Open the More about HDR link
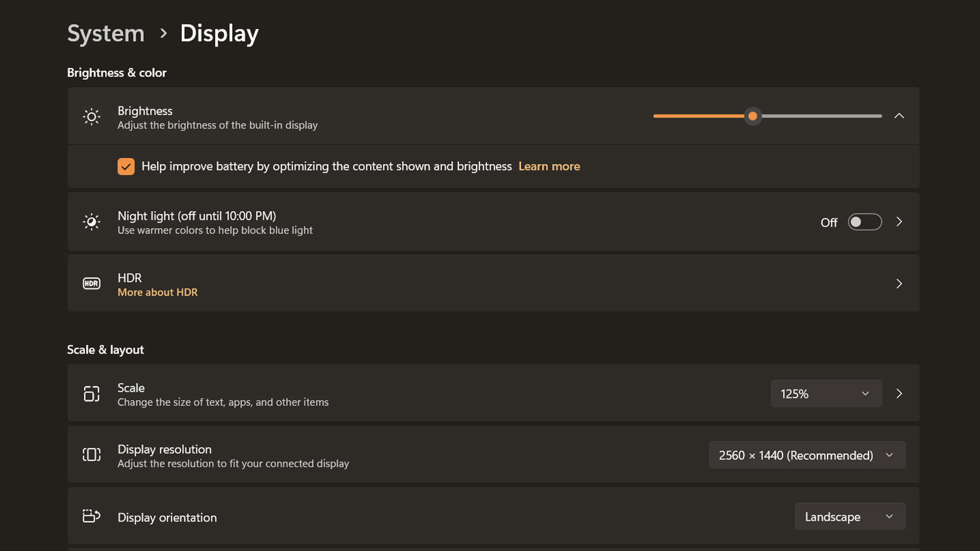 [157, 292]
